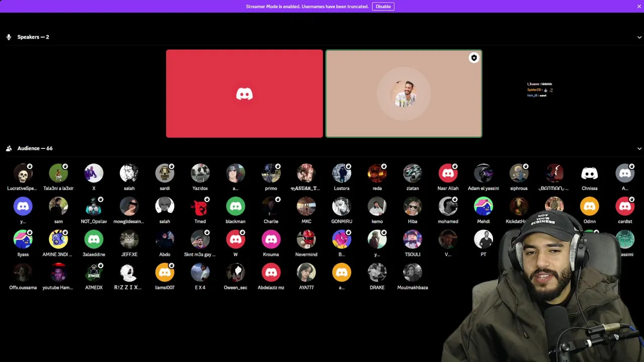Open 3alaeddine's green Discord avatar
This screenshot has height=362, width=644.
tap(94, 240)
